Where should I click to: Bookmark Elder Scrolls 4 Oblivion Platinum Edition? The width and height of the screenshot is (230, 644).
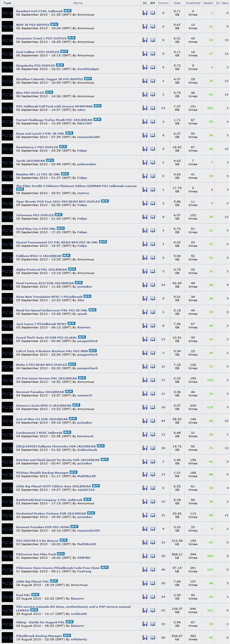click(x=153, y=190)
